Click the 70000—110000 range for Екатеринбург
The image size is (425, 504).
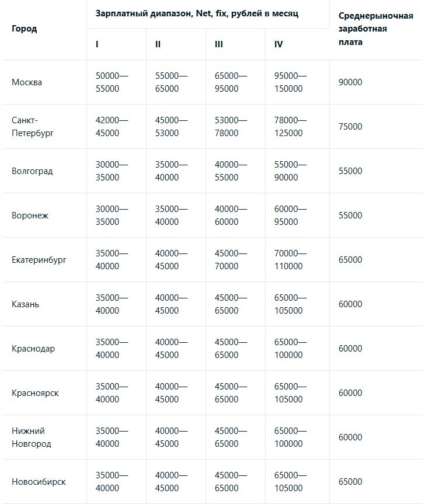tap(290, 260)
